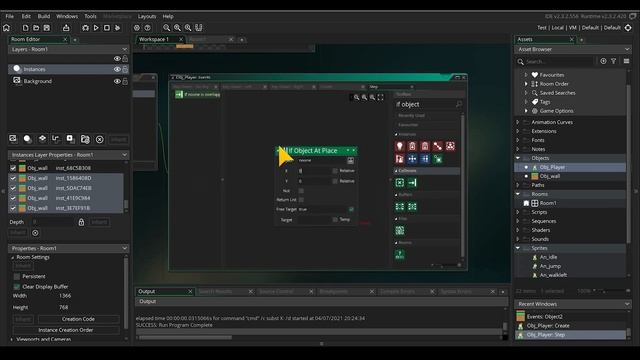Screen dimensions: 640x360
Task: Uncheck instance inst_1586408D
Action: click(x=13, y=178)
